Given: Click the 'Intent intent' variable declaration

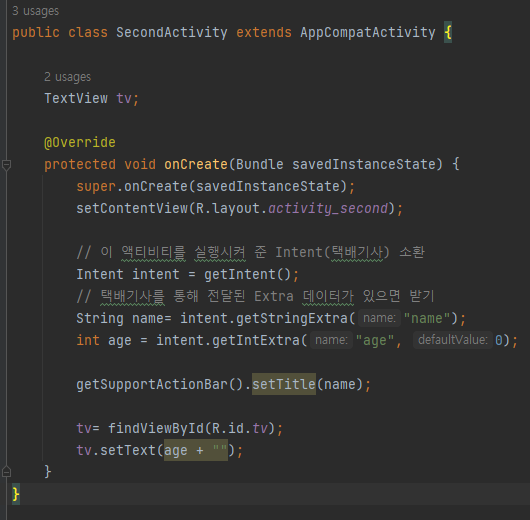Looking at the screenshot, I should click(x=128, y=275).
